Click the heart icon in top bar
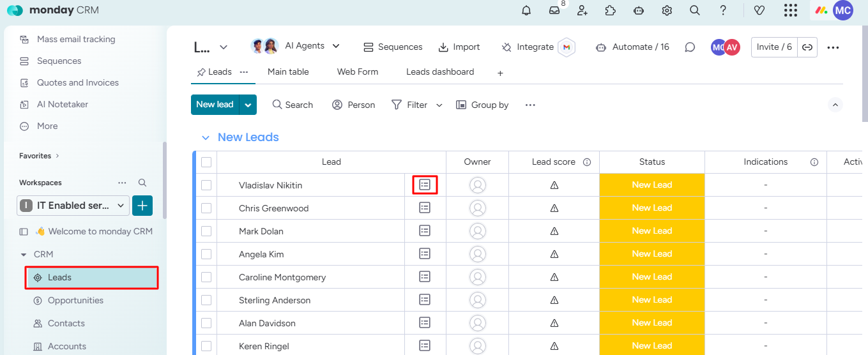The image size is (868, 355). tap(759, 10)
